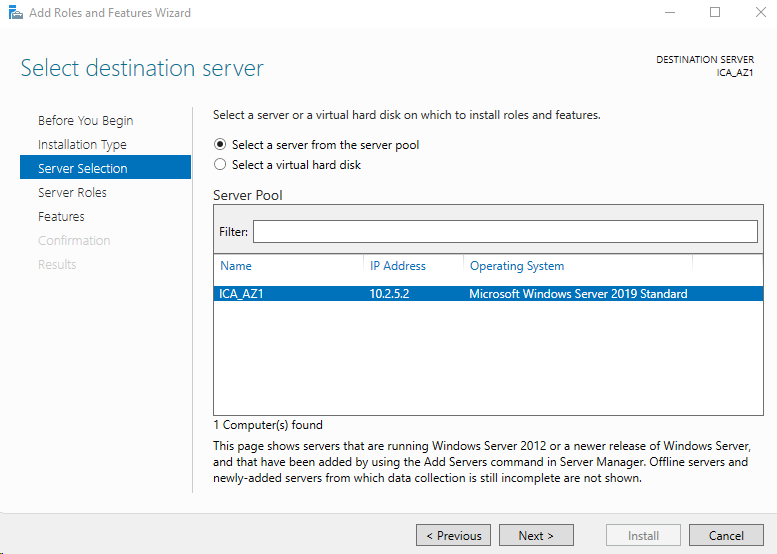
Task: Select a server from the server pool option
Action: tap(316, 145)
